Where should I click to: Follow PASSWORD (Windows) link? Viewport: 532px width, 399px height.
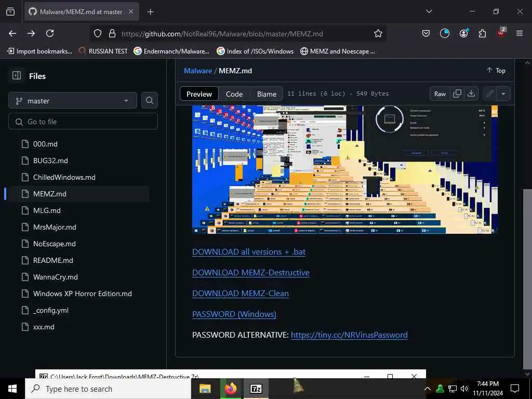234,314
